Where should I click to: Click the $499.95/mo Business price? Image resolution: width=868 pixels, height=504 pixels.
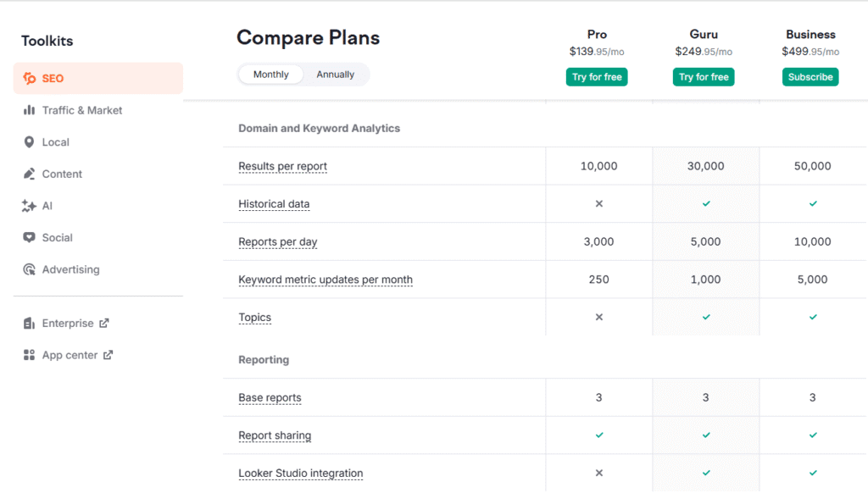810,52
